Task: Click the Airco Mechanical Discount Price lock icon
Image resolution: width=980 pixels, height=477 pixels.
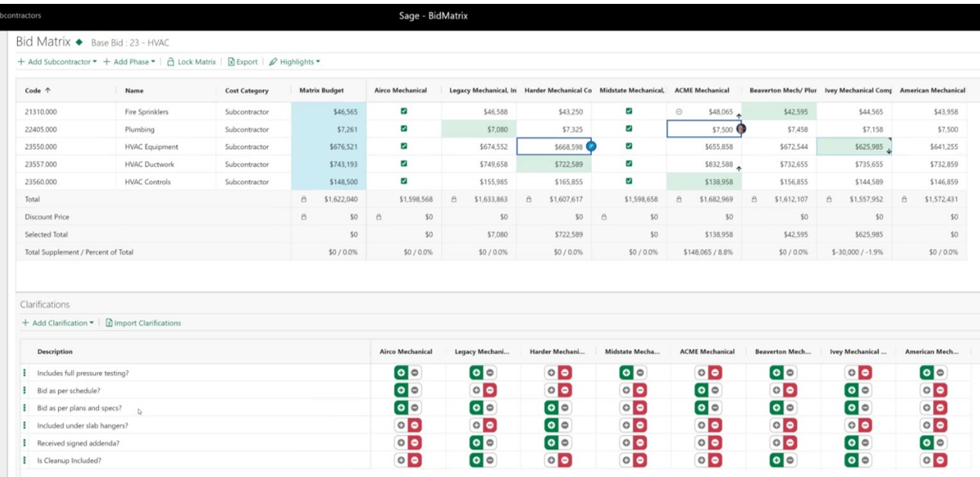Action: (x=378, y=217)
